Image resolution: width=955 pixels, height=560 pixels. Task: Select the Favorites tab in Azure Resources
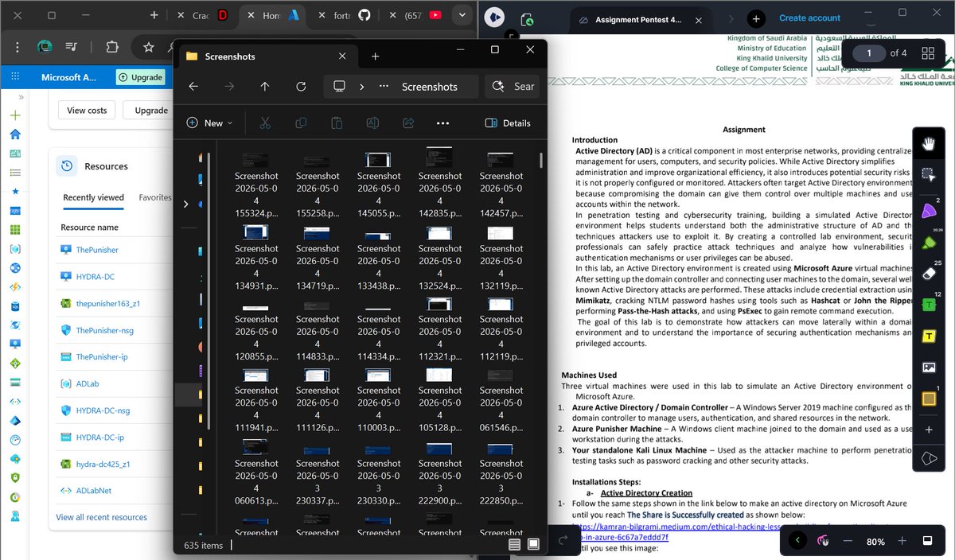[x=155, y=197]
